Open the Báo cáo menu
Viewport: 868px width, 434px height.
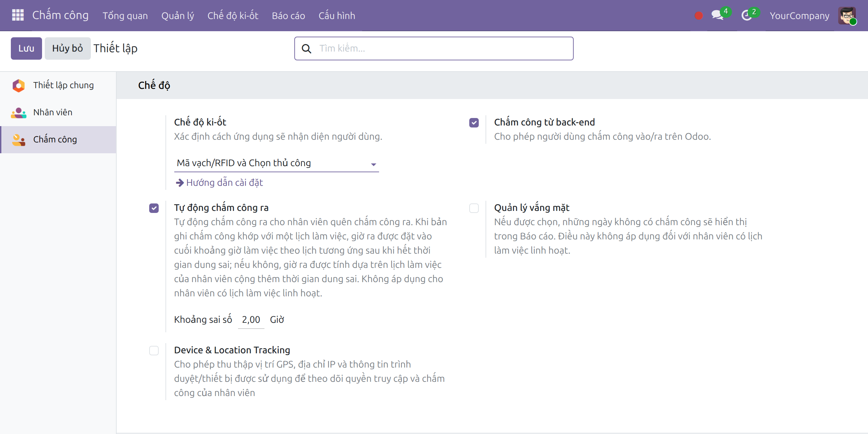tap(288, 16)
